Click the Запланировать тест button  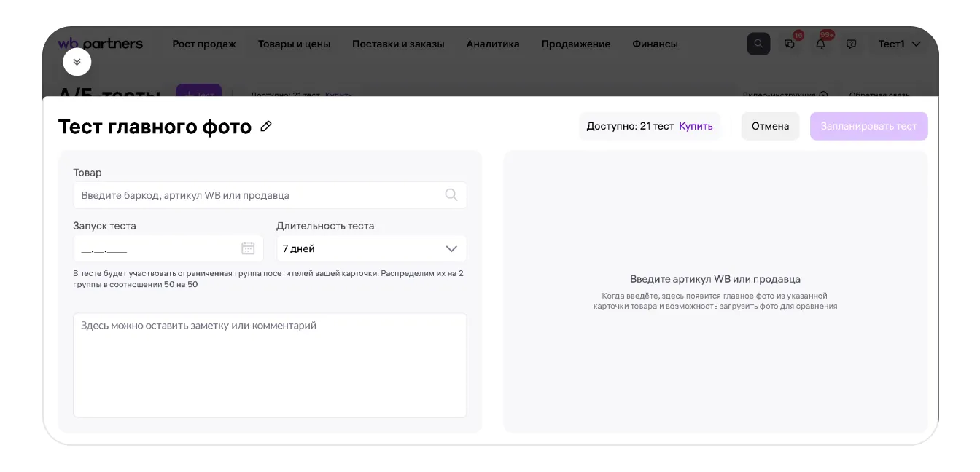click(868, 126)
